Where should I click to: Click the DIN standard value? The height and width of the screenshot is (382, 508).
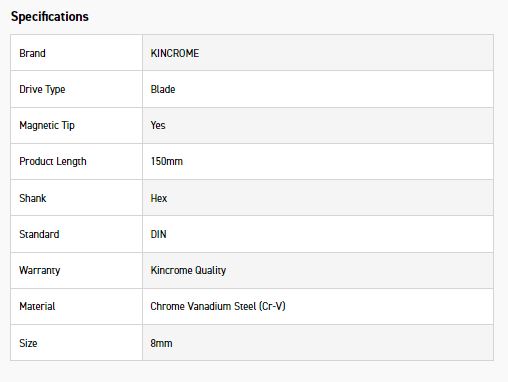tap(158, 234)
